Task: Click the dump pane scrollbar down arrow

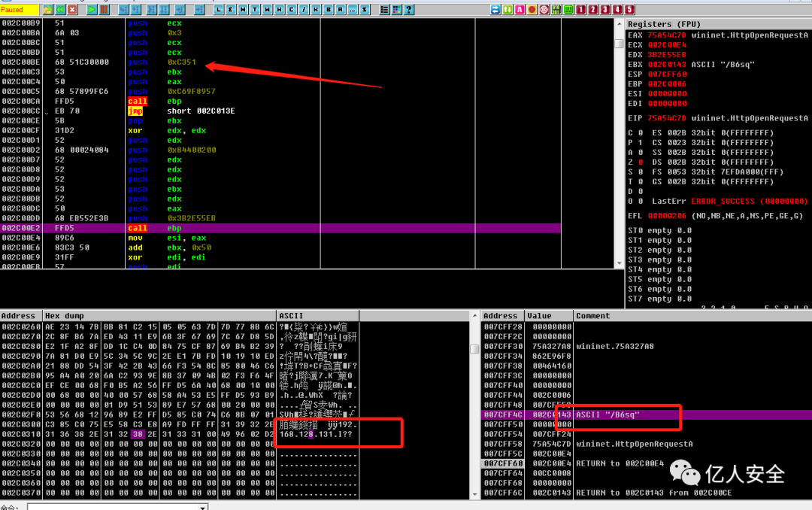Action: [475, 494]
